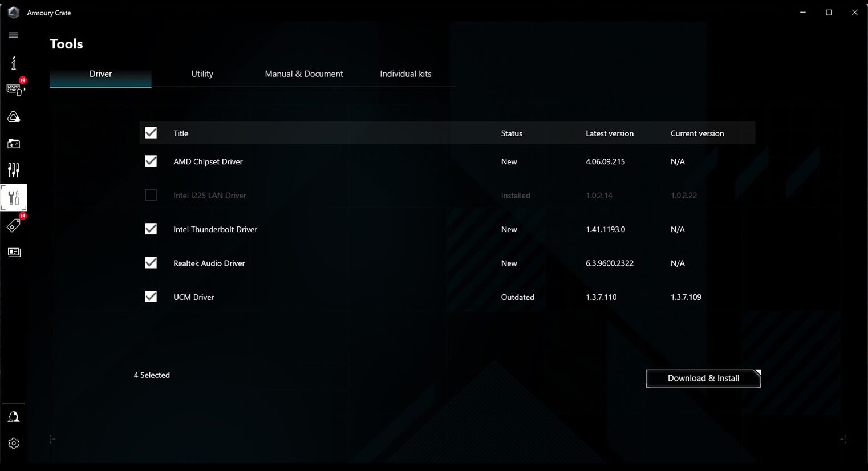
Task: Open the Aura Sync triangle icon
Action: [14, 117]
